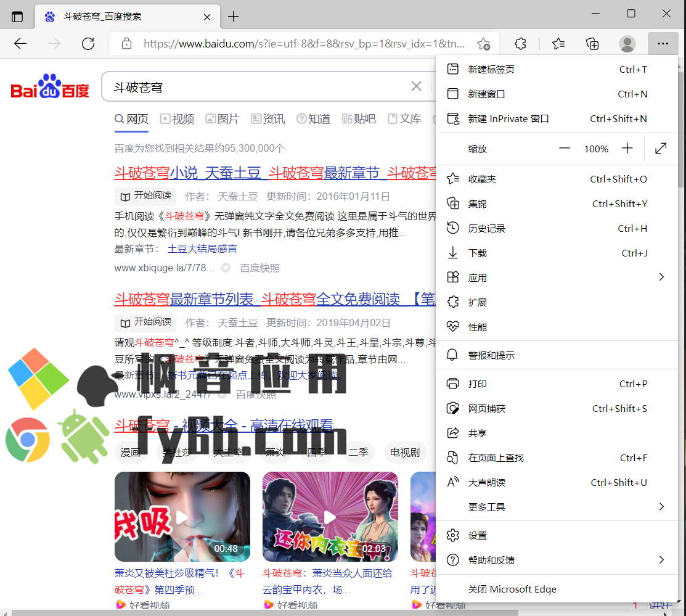
Task: Open the Favorites list toolbar icon
Action: [558, 44]
